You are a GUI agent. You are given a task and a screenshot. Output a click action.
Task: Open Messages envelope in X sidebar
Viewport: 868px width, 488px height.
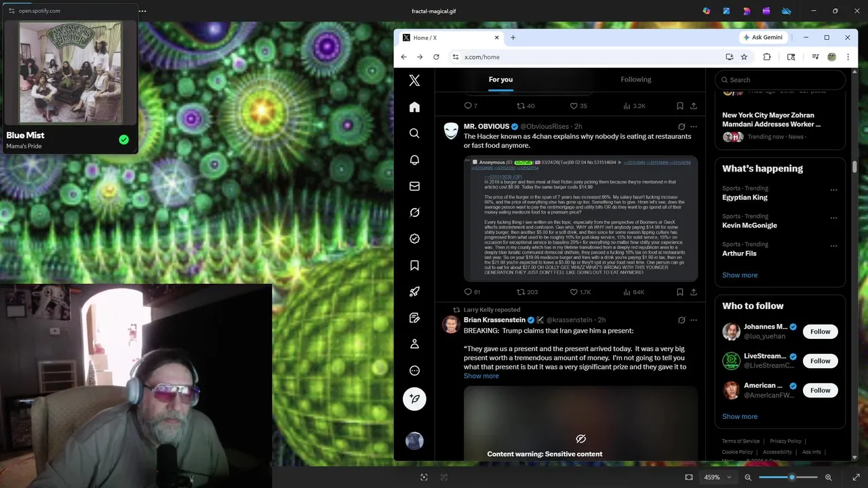click(x=414, y=186)
